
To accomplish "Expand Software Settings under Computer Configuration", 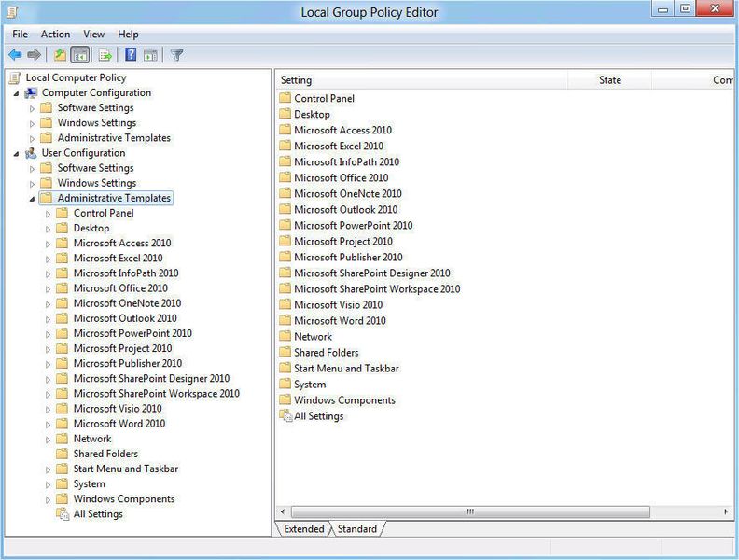I will (32, 109).
